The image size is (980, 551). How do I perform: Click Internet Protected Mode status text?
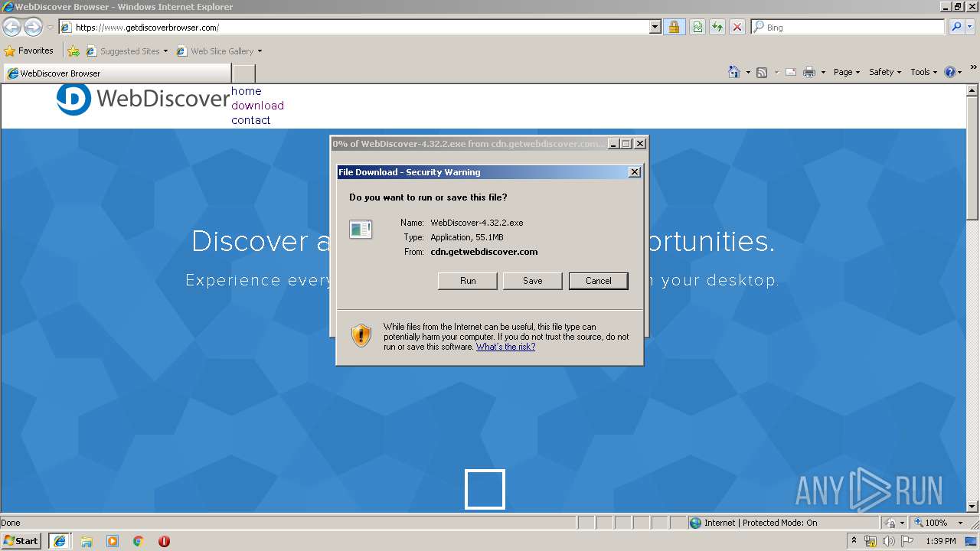760,523
